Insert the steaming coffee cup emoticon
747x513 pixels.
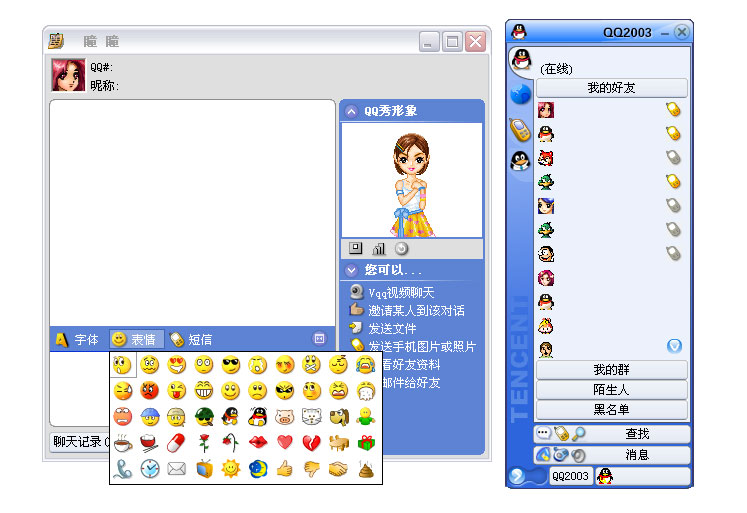[123, 443]
